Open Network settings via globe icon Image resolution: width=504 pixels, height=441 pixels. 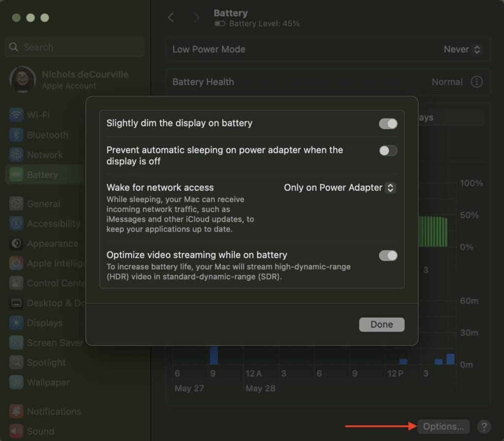(16, 155)
